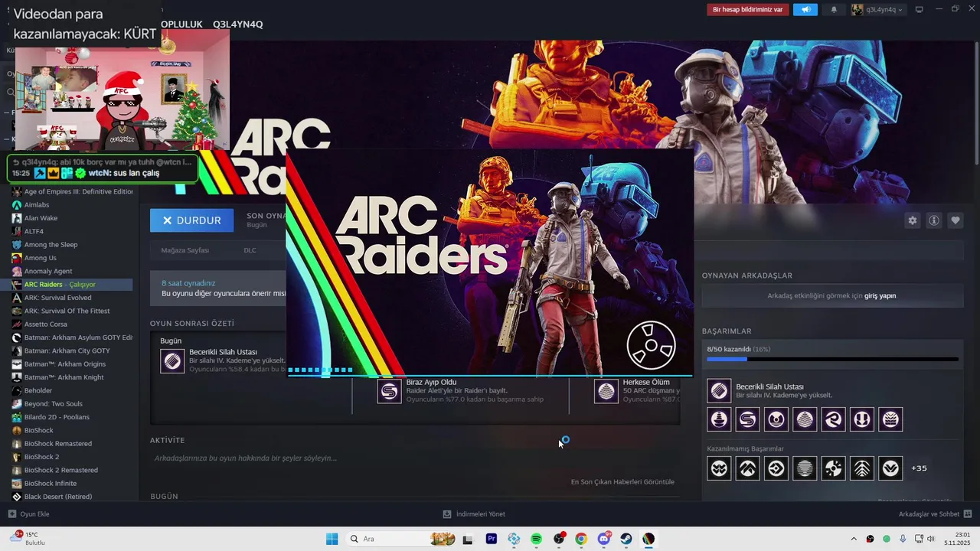Click the ARC Raiders loading splash image
This screenshot has height=551, width=980.
coord(490,263)
